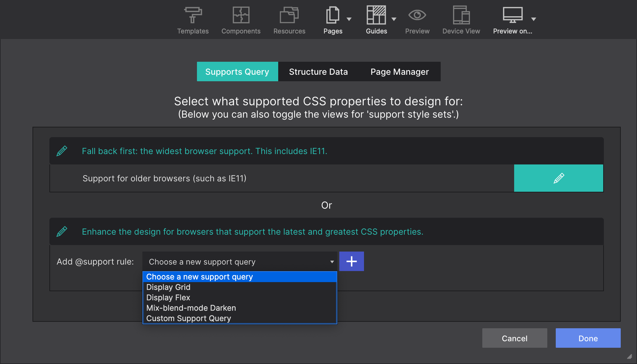Image resolution: width=637 pixels, height=364 pixels.
Task: Click pencil icon beside Fall back first heading
Action: click(62, 151)
